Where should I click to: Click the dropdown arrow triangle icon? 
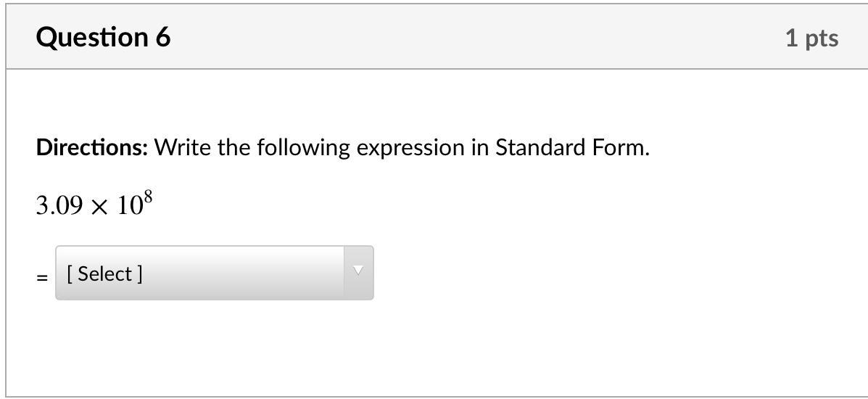(x=357, y=271)
